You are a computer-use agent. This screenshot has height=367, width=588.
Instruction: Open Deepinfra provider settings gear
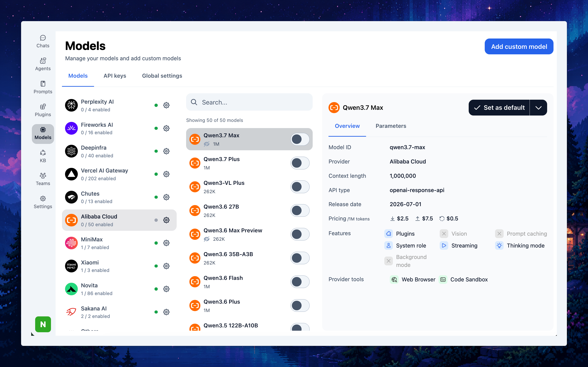tap(166, 151)
